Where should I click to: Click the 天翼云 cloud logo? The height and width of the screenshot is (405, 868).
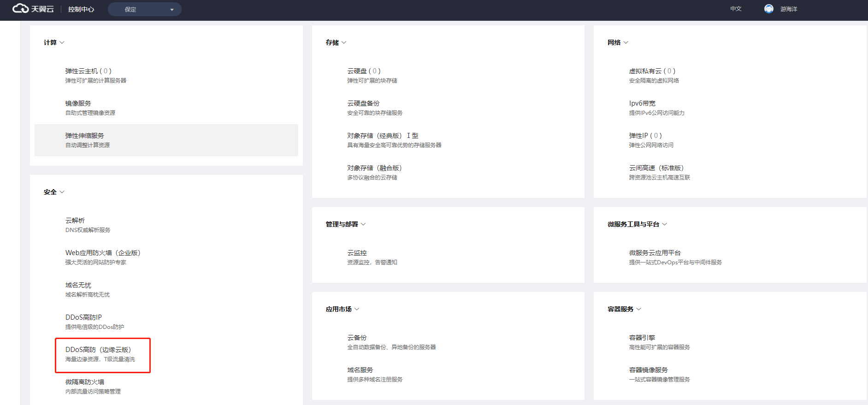pos(33,9)
